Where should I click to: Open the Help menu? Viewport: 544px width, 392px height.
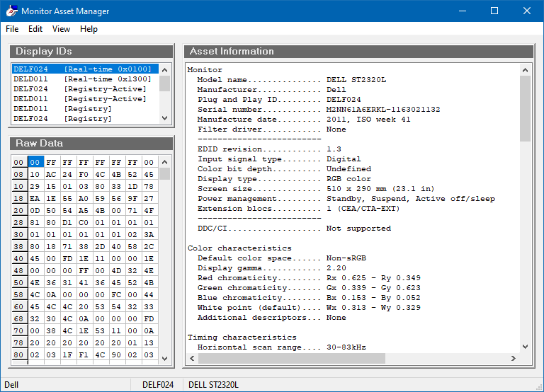tap(89, 29)
